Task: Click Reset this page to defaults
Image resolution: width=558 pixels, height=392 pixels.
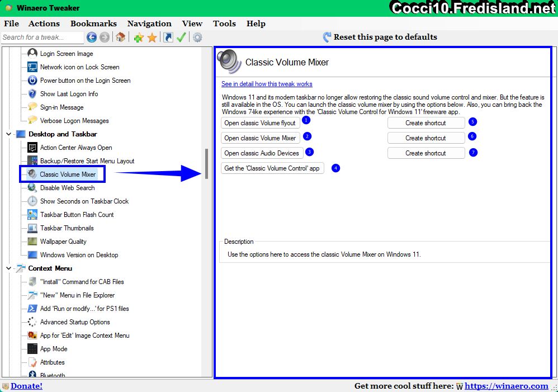Action: point(380,37)
